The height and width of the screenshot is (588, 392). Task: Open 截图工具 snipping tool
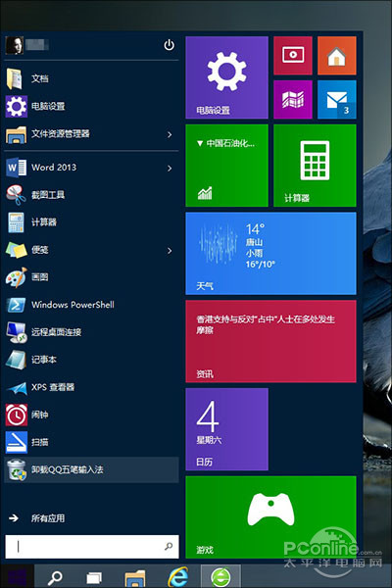(x=91, y=195)
